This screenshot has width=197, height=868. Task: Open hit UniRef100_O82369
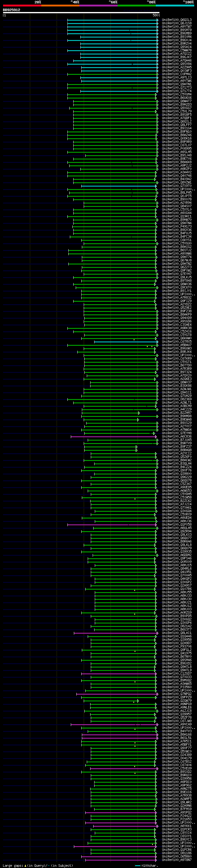tap(177, 400)
